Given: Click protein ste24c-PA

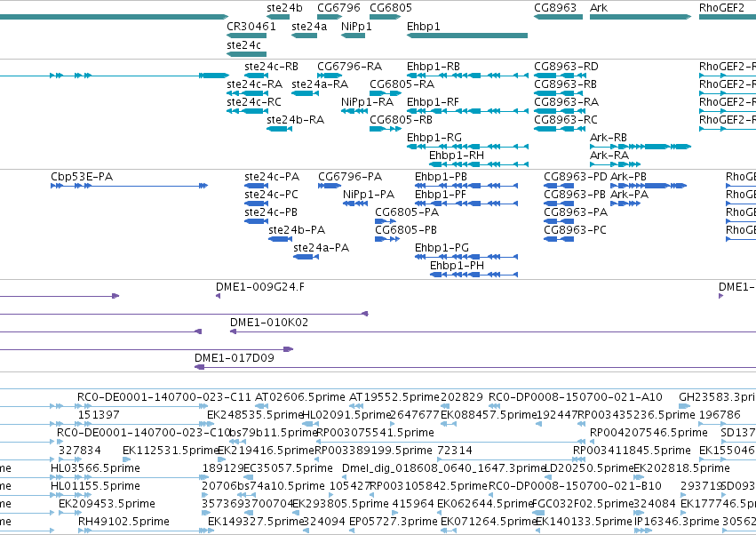Looking at the screenshot, I should click(x=272, y=177).
